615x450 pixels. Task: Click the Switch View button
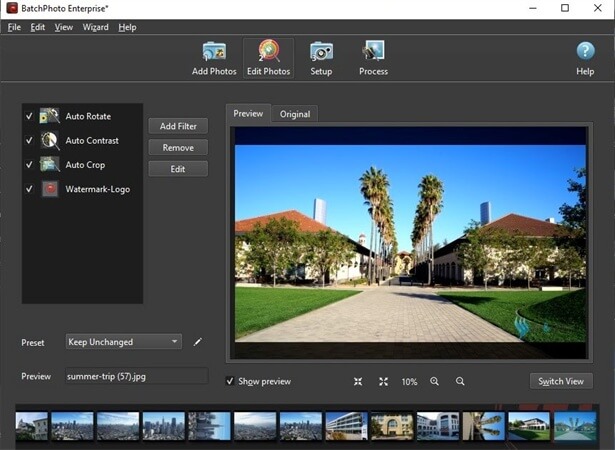(561, 381)
